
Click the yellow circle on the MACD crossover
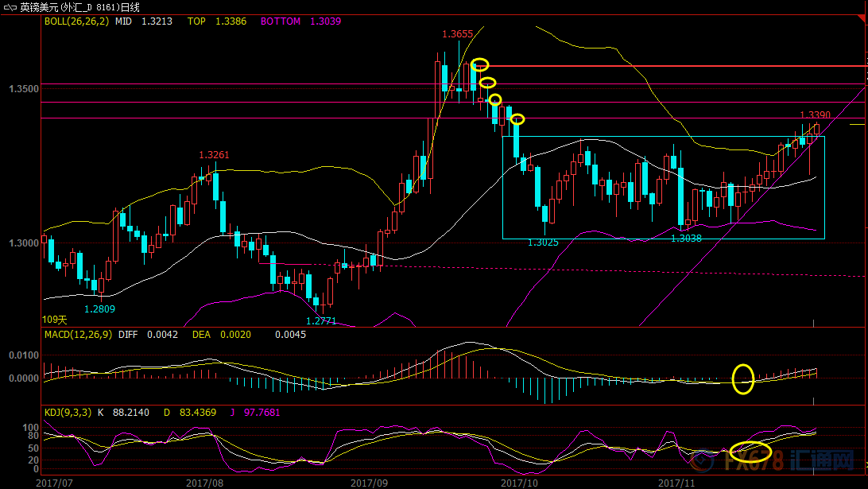click(742, 378)
